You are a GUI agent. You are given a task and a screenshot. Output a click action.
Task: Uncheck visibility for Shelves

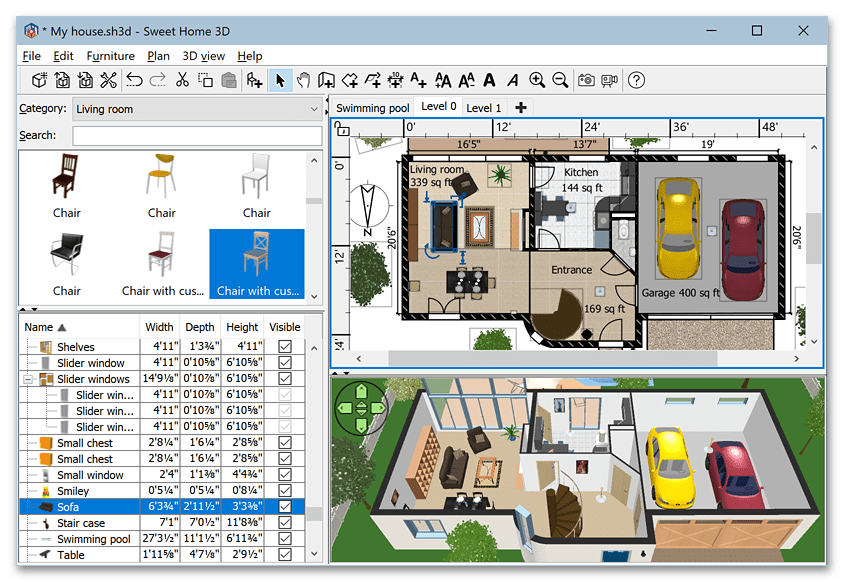(x=285, y=347)
